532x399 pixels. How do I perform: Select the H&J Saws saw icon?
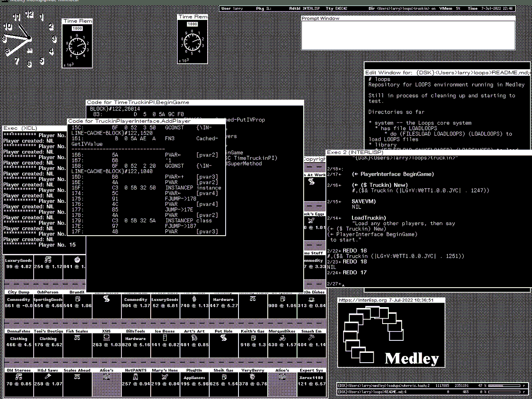47,376
